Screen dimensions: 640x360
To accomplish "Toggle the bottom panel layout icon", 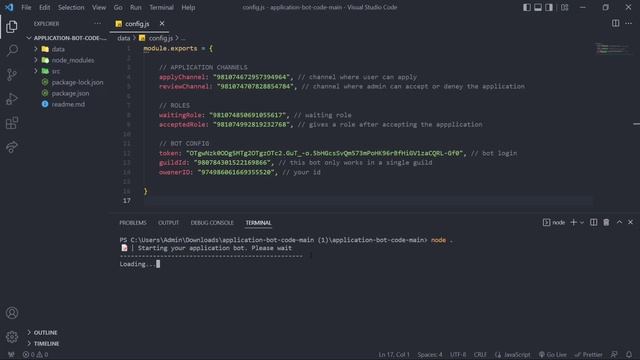I will [538, 7].
